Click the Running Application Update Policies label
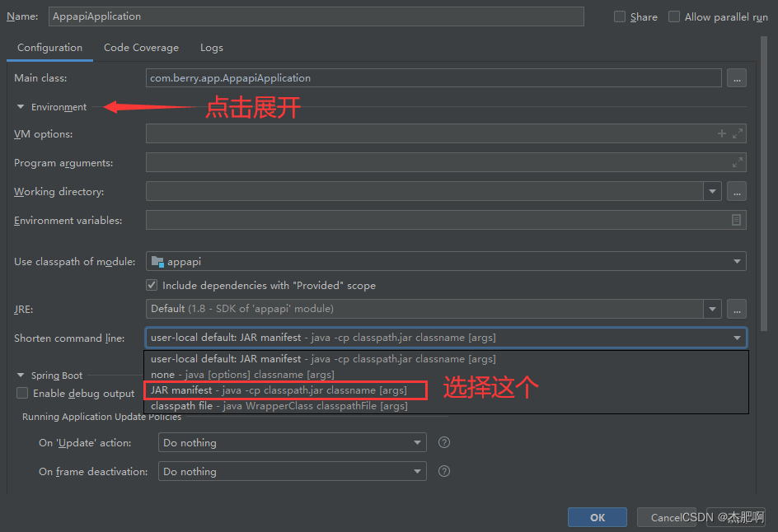The width and height of the screenshot is (778, 532). [x=101, y=417]
